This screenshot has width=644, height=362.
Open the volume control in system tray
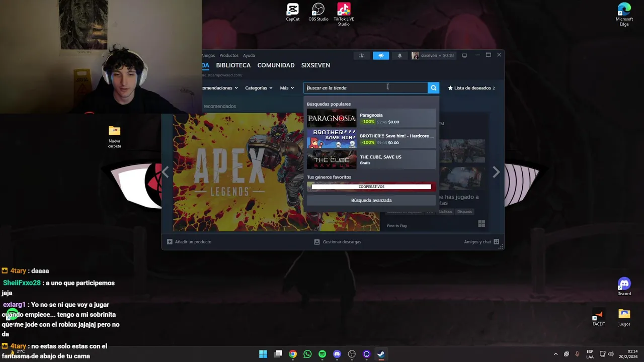click(x=610, y=354)
